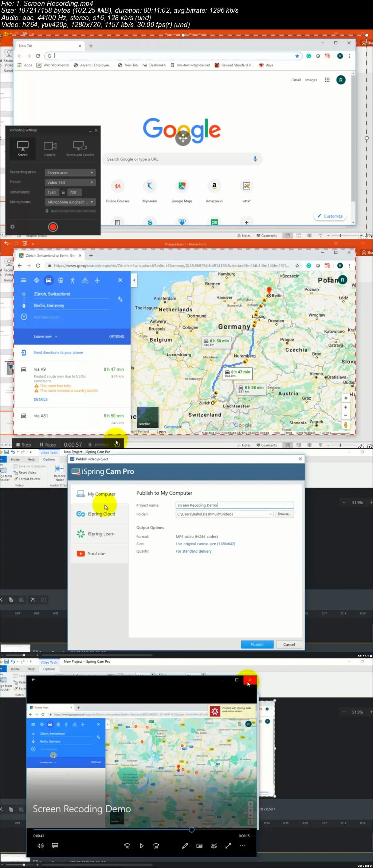The width and height of the screenshot is (373, 868).
Task: Collapse the Maps side panel arrow
Action: 134,280
